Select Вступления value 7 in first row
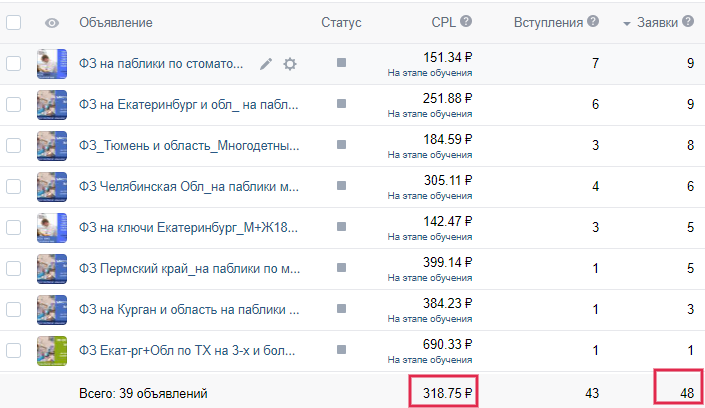This screenshot has width=705, height=408. pos(595,63)
